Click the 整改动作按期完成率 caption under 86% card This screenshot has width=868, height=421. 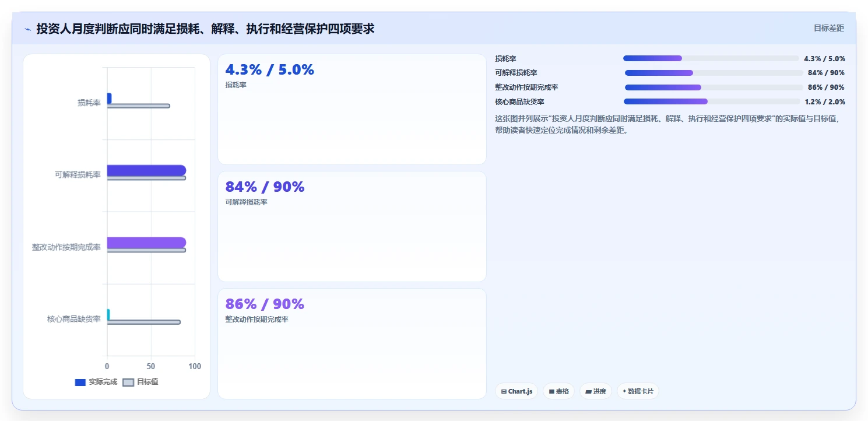pos(256,320)
